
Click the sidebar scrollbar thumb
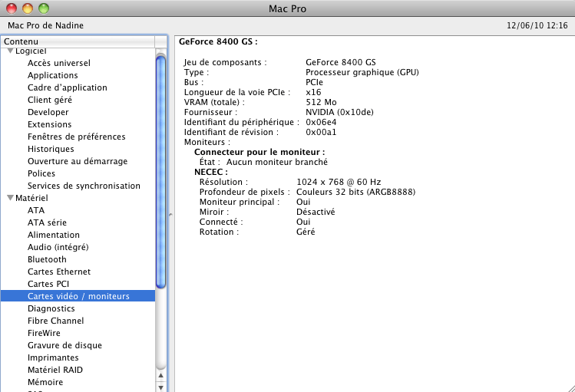[161, 171]
